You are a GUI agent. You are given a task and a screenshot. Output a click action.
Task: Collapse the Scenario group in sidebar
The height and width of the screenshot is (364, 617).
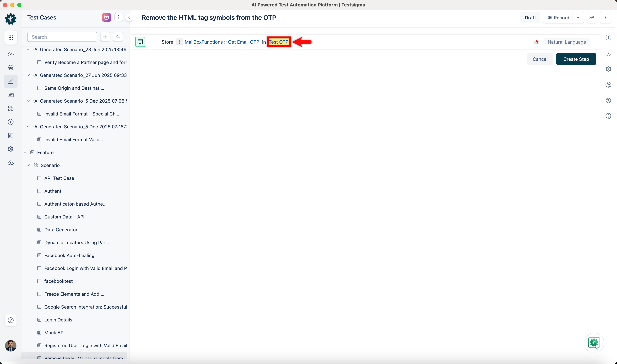(x=28, y=165)
